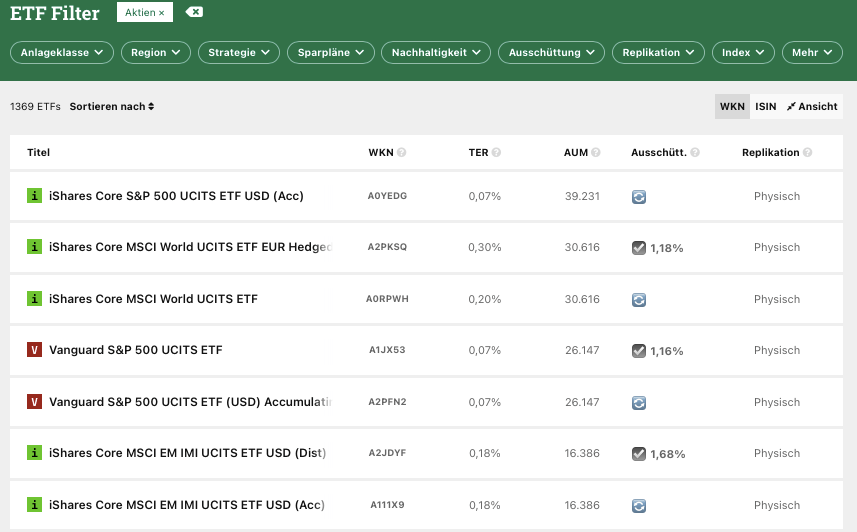Open the Sparpläne dropdown

point(331,52)
